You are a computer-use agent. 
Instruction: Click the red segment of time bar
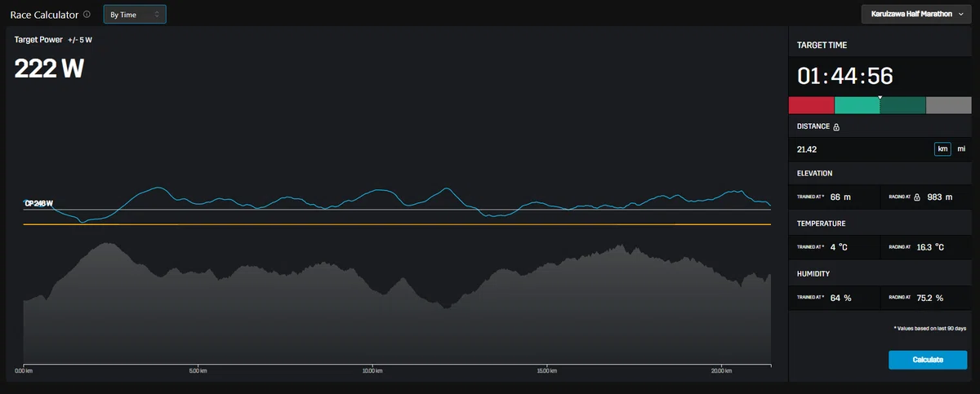click(x=811, y=105)
